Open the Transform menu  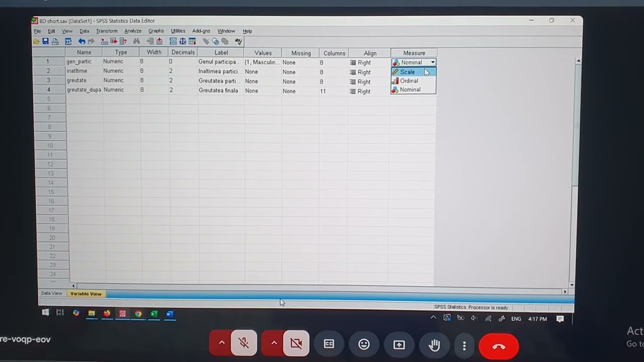[x=107, y=31]
